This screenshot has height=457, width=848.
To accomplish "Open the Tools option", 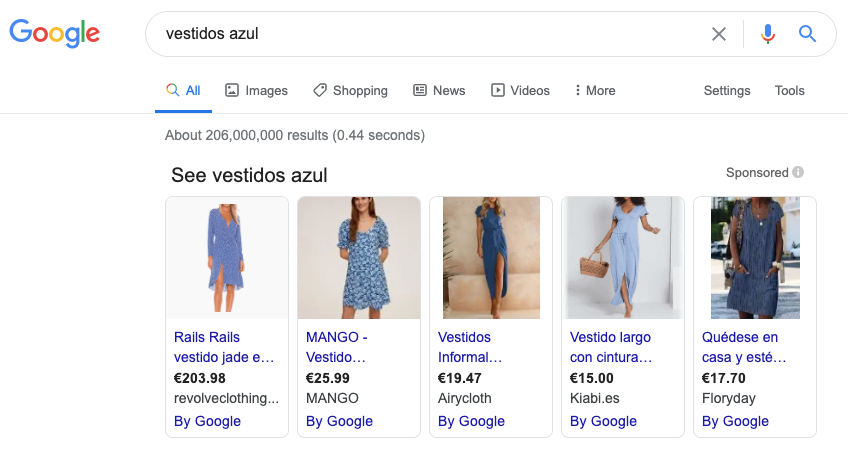I will click(x=790, y=90).
